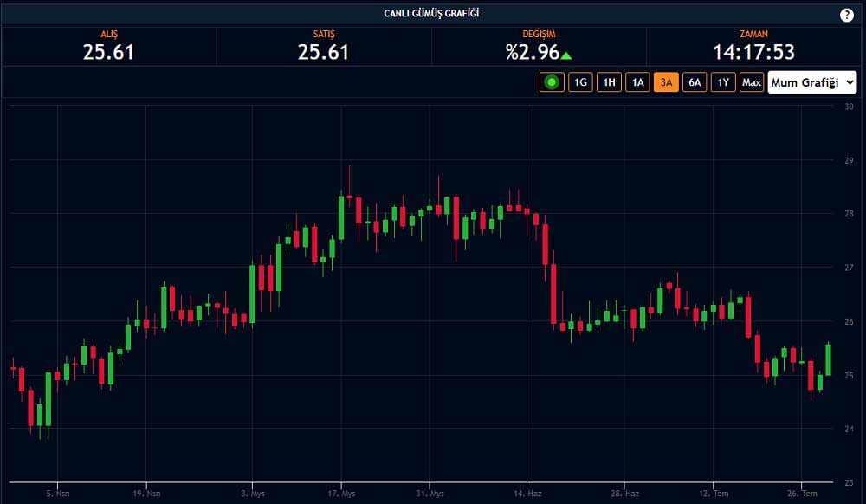The image size is (866, 504).
Task: Click the DEĞİŞİM label
Action: pyautogui.click(x=539, y=35)
